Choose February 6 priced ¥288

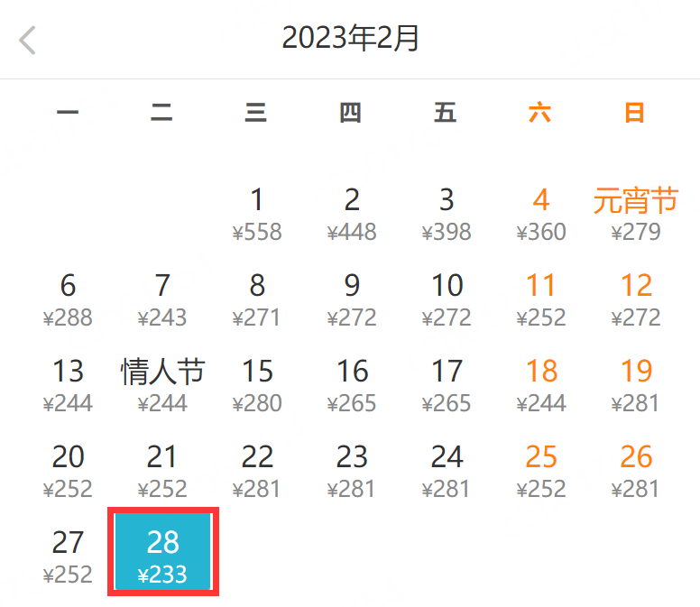coord(68,300)
